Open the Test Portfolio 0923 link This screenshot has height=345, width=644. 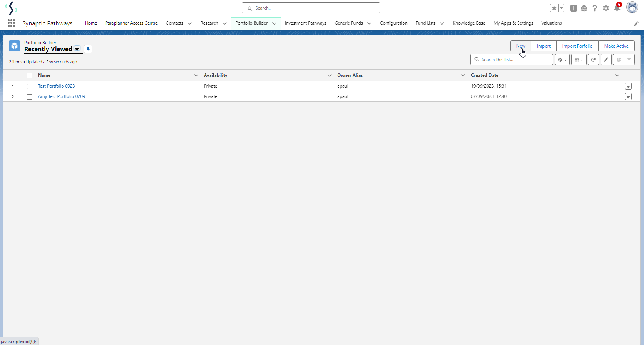coord(56,86)
